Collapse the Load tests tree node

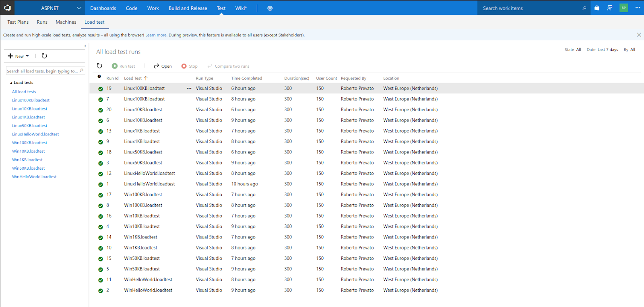11,83
